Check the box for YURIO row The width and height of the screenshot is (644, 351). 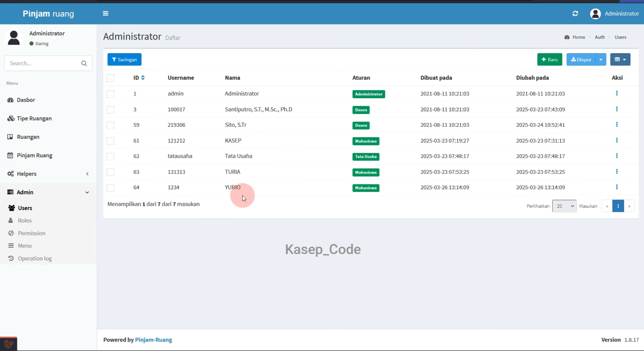point(110,188)
